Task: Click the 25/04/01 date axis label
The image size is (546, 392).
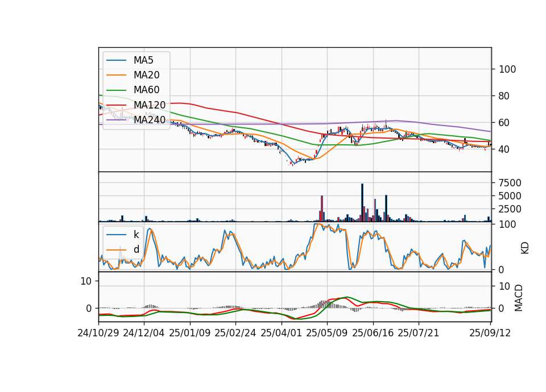Action: point(282,333)
